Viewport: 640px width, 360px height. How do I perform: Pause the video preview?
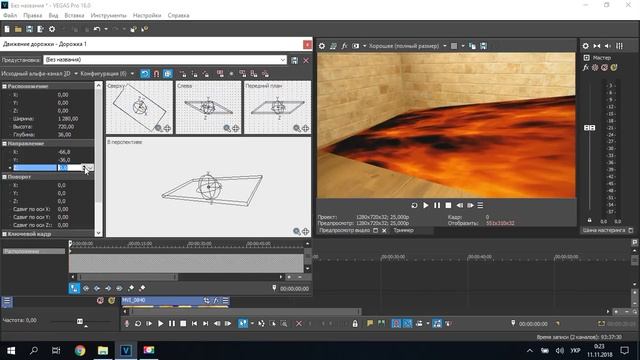click(x=437, y=205)
